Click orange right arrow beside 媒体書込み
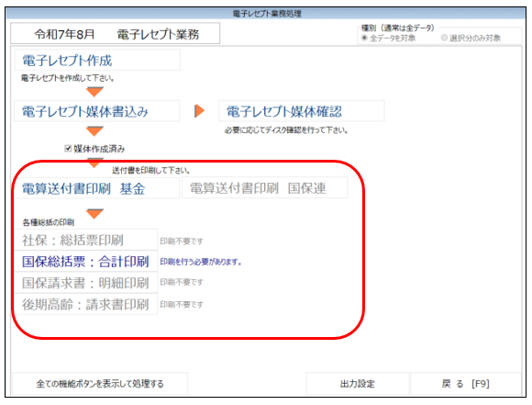 coord(200,111)
